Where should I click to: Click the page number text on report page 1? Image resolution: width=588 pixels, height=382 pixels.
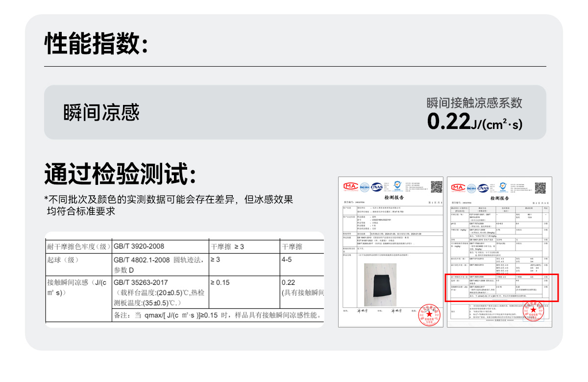coord(435,202)
